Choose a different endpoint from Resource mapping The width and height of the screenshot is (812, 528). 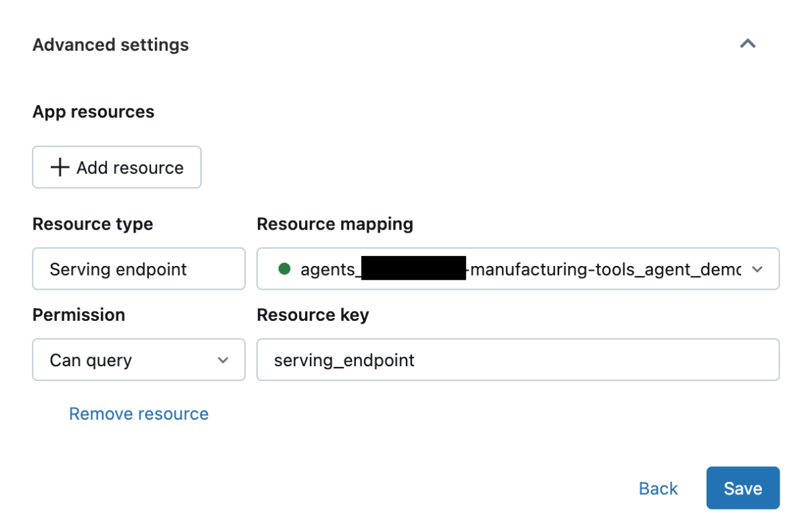[758, 269]
